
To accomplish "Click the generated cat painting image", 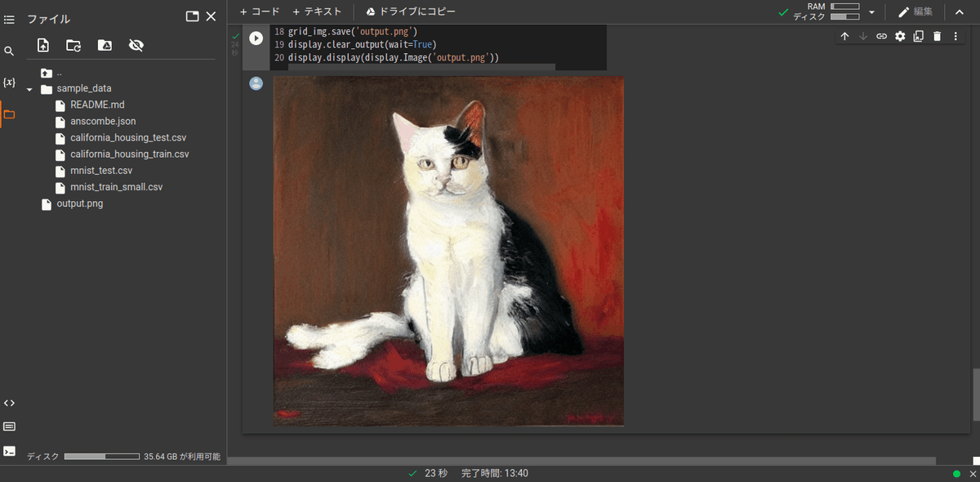I will pyautogui.click(x=448, y=251).
